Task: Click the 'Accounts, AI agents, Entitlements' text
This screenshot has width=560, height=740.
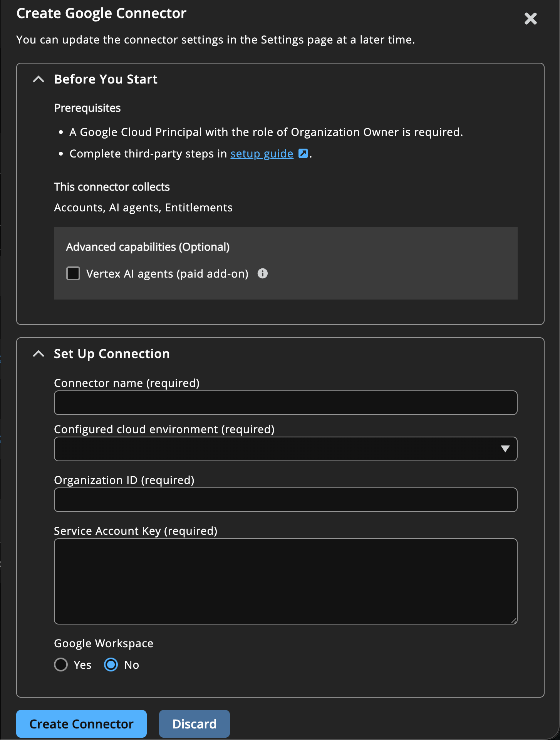Action: point(143,208)
